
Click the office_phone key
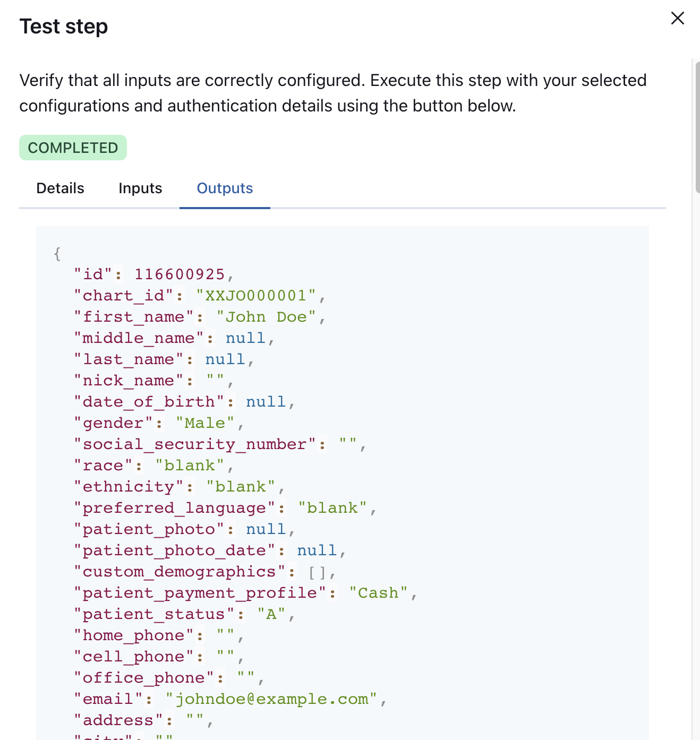coord(144,678)
